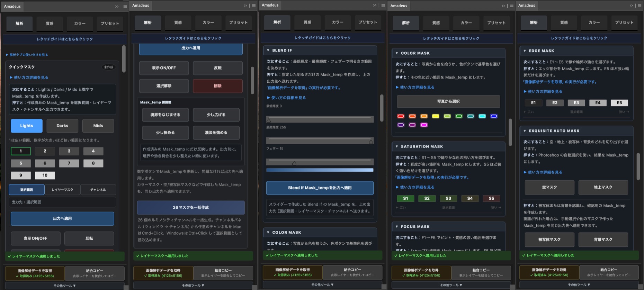The width and height of the screenshot is (644, 290).
Task: Select edge strength E5
Action: click(619, 103)
